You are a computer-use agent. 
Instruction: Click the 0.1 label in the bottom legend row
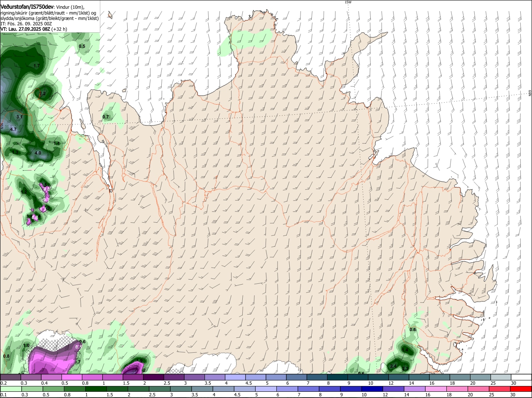coord(3,395)
